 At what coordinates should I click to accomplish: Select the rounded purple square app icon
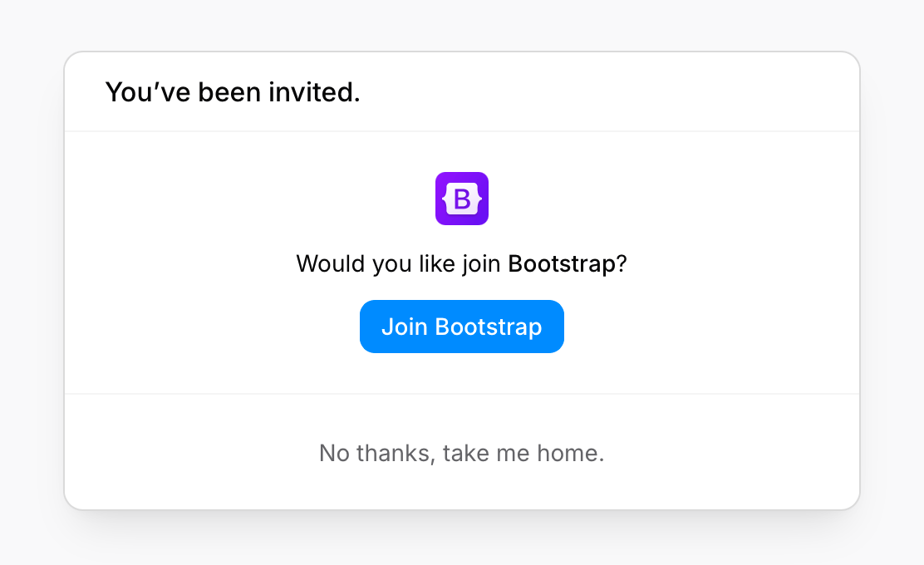coord(461,199)
